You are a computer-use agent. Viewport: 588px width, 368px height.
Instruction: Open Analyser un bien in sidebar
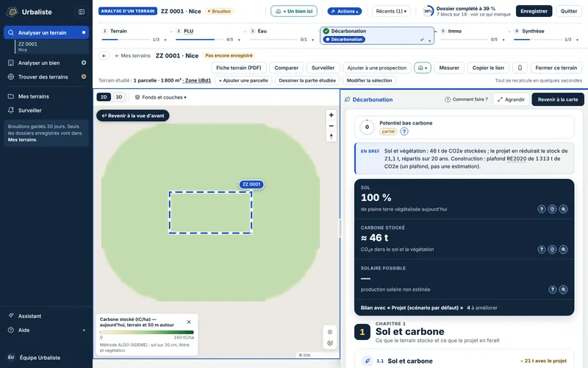(x=46, y=63)
